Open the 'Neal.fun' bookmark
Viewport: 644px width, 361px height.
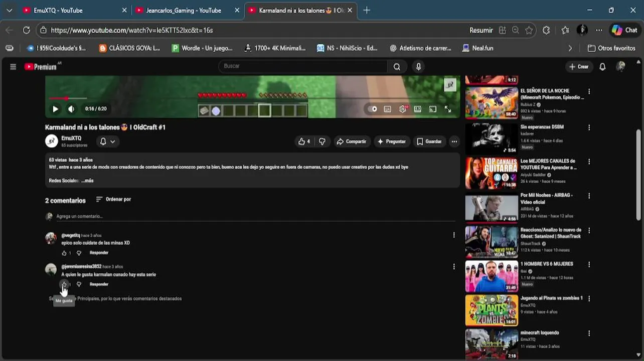[478, 48]
